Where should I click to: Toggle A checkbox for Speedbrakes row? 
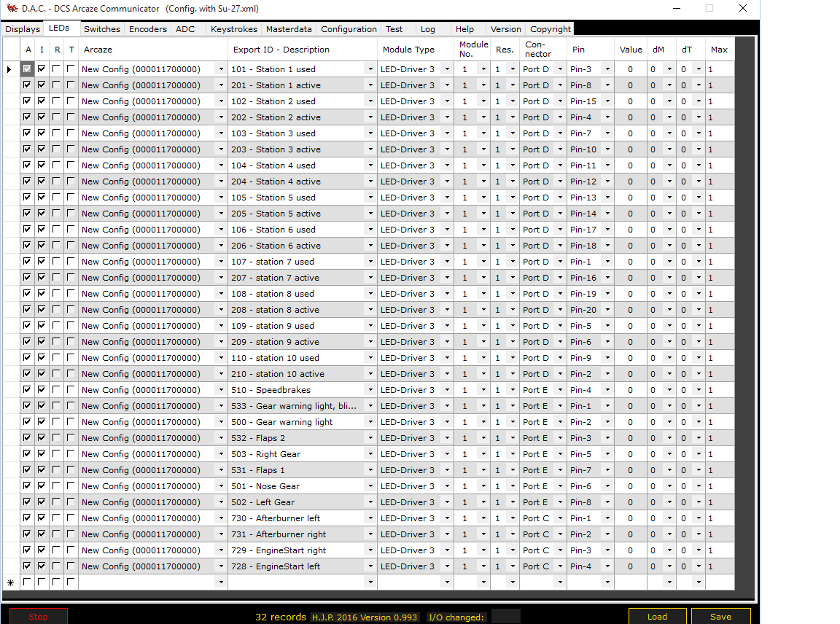point(27,389)
